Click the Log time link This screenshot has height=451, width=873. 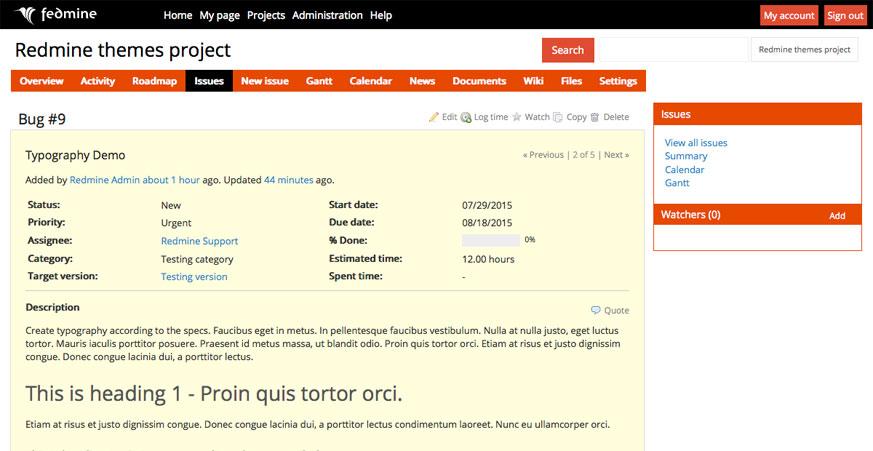click(491, 117)
